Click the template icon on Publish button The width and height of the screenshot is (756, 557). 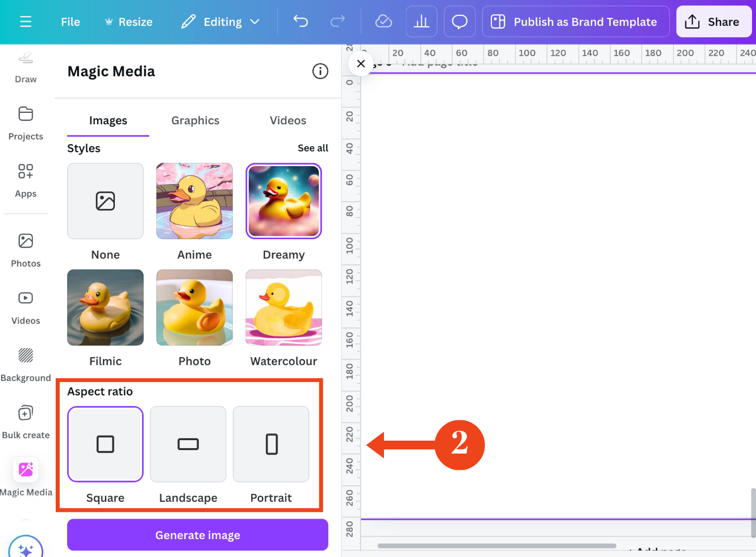click(x=498, y=21)
